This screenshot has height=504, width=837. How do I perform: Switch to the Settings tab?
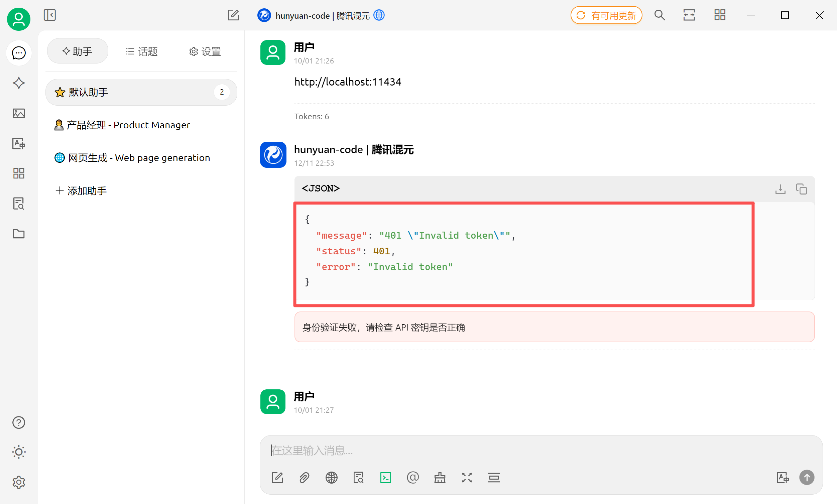(x=205, y=51)
